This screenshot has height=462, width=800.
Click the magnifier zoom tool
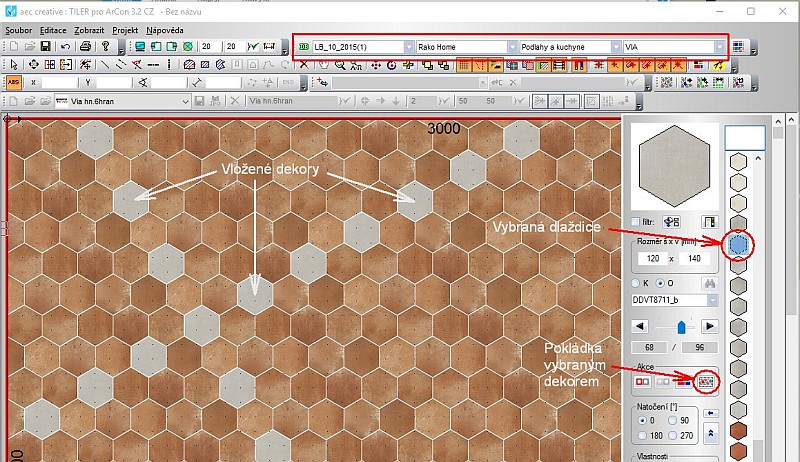[340, 65]
